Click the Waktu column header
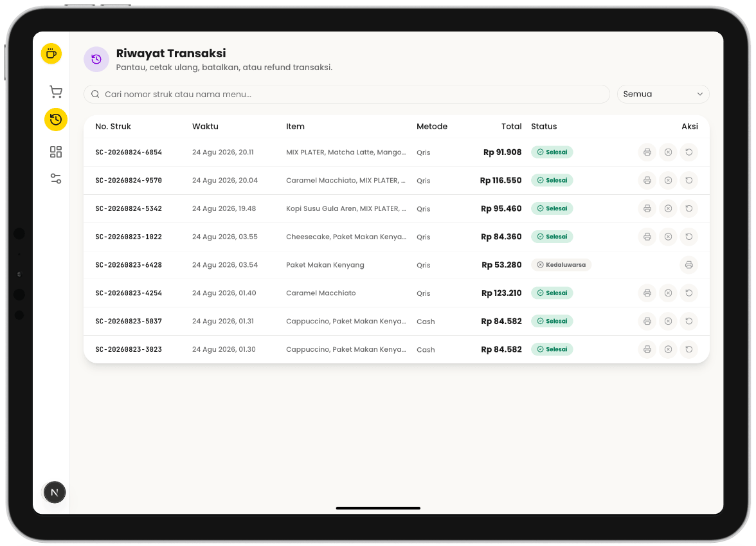Viewport: 756px width, 546px height. pos(206,126)
